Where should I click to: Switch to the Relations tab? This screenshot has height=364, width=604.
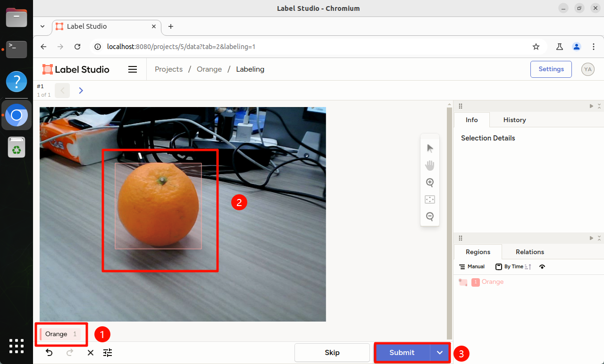530,252
